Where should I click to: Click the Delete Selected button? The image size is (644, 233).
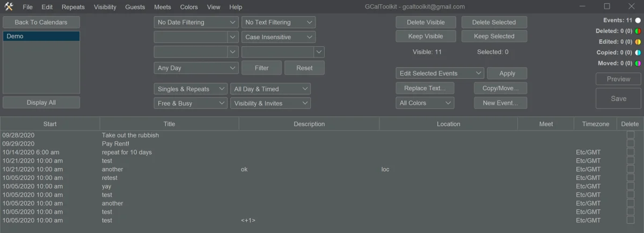click(494, 23)
